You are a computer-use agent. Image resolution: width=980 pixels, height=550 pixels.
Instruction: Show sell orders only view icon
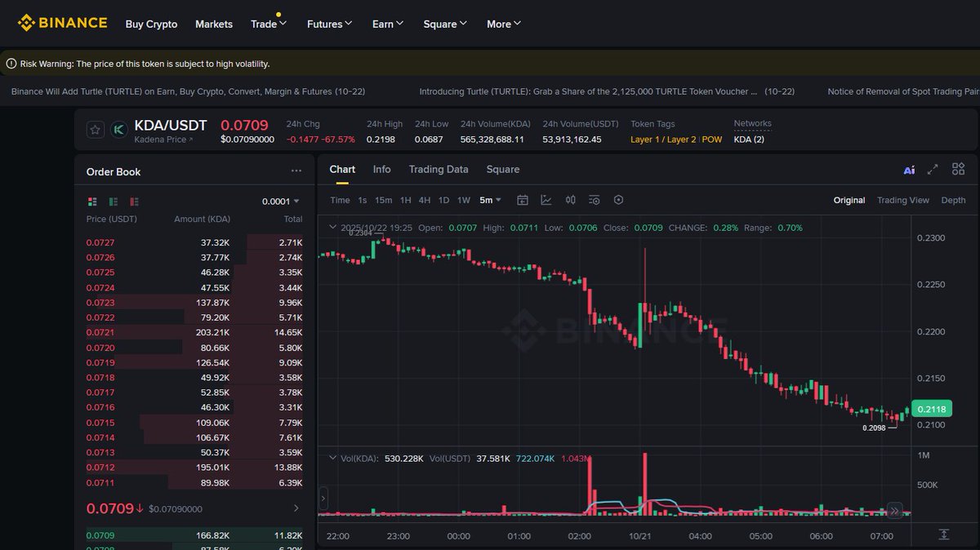(134, 201)
